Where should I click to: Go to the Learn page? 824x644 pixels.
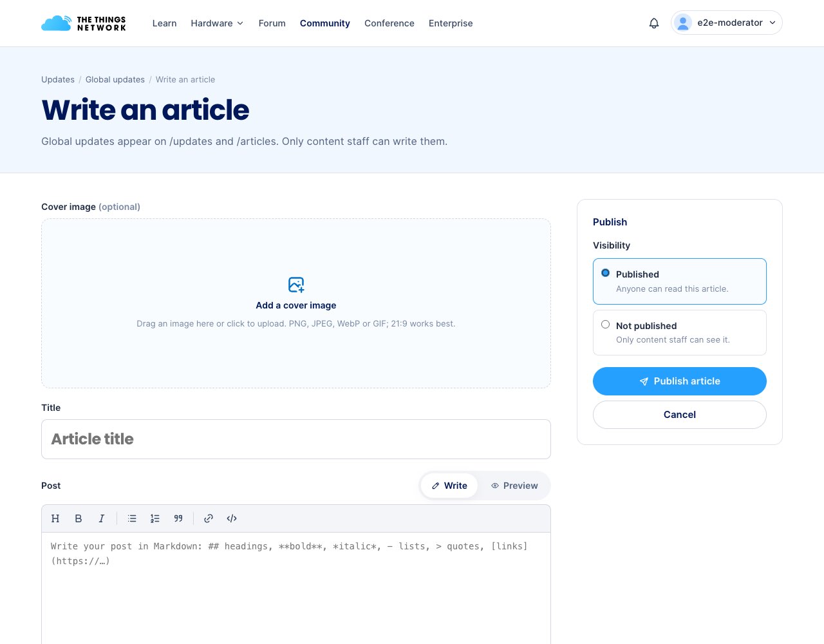(164, 23)
